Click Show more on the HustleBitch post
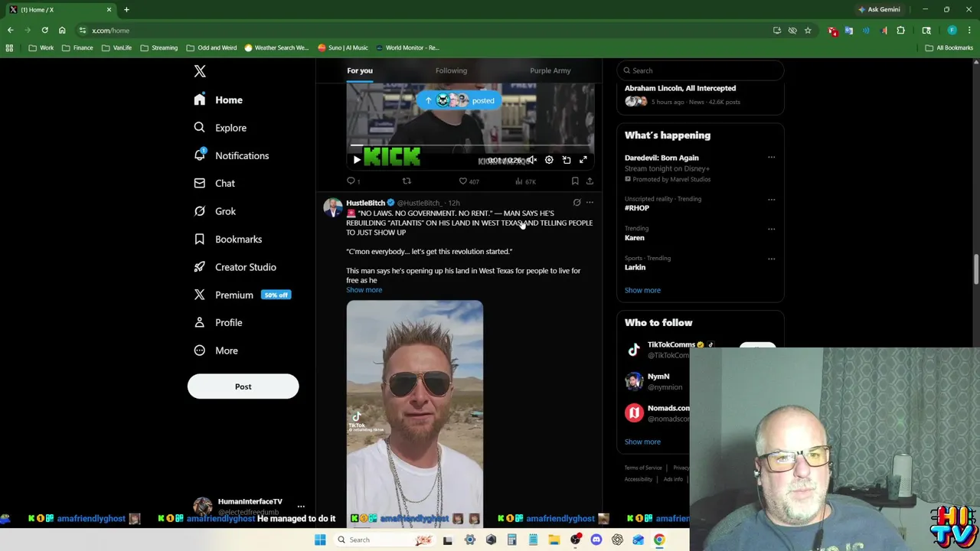This screenshot has height=551, width=980. pyautogui.click(x=364, y=290)
